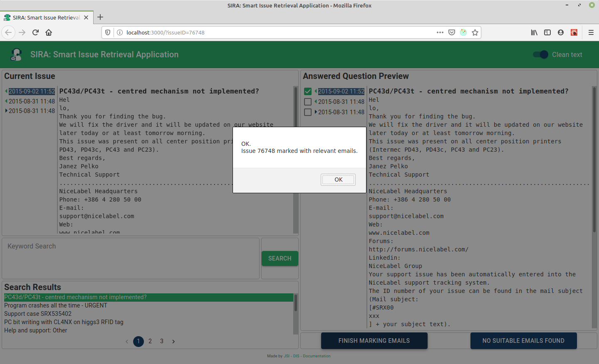Image resolution: width=599 pixels, height=364 pixels.
Task: Click the tracking protection shield icon
Action: click(108, 32)
